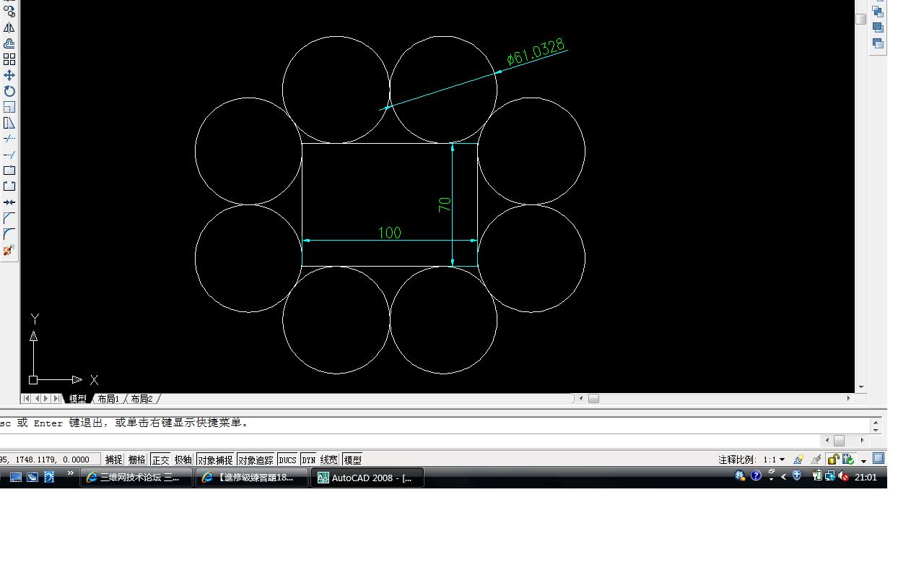The height and width of the screenshot is (578, 924).
Task: Switch to the 布局2 tab
Action: (141, 399)
